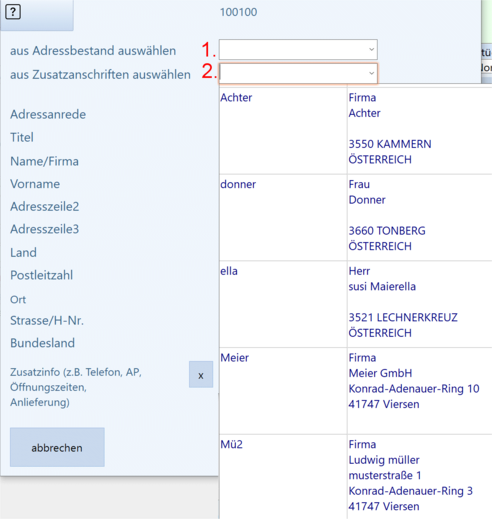
Task: Click 'aus Adressbestand auswählen' label
Action: click(93, 51)
